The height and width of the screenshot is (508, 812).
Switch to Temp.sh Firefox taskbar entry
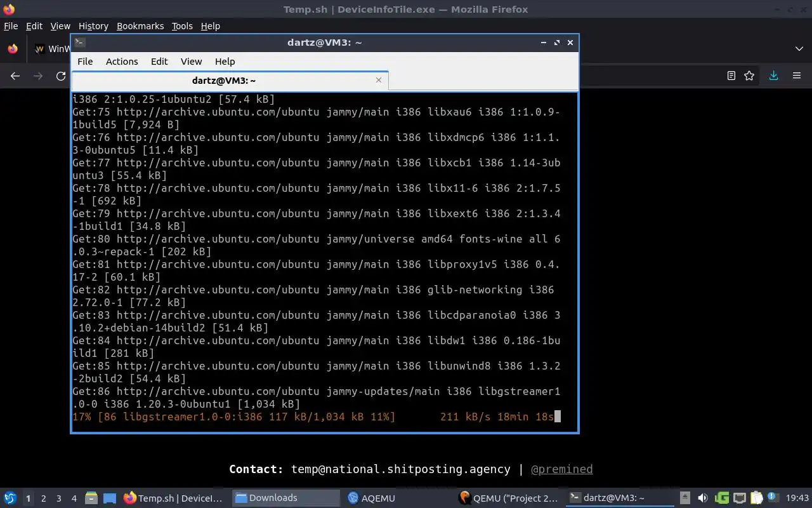pyautogui.click(x=174, y=498)
